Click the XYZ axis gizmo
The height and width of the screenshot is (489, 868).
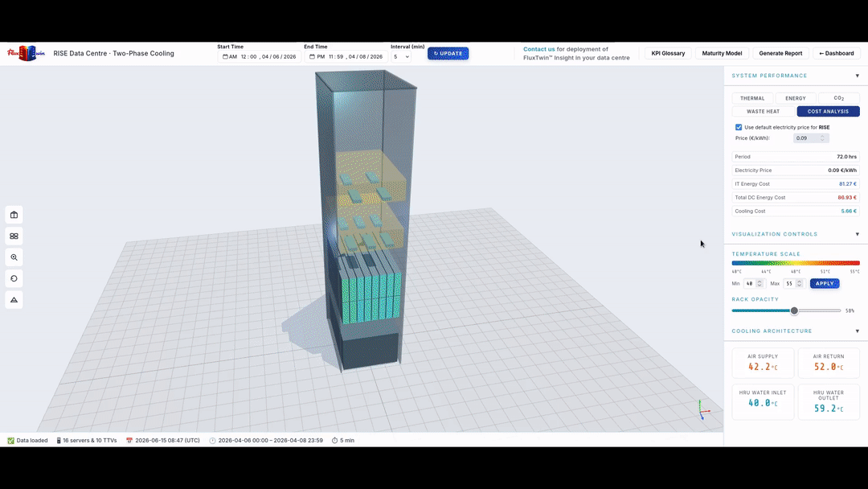(703, 410)
